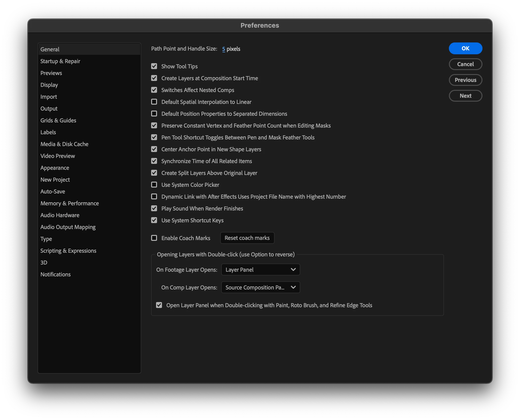Image resolution: width=520 pixels, height=420 pixels.
Task: Toggle Open Layer Panel when Double-clicking option
Action: tap(159, 305)
